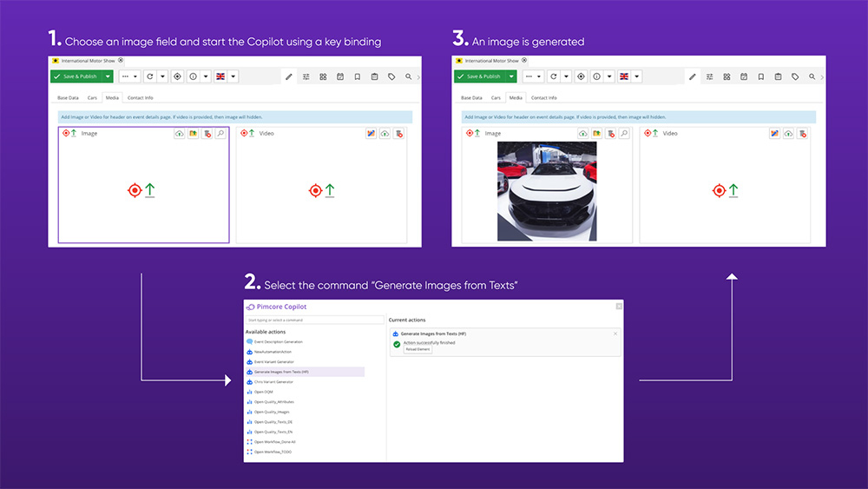Click the Video field edit icon in step 1
This screenshot has height=489, width=868.
[371, 134]
